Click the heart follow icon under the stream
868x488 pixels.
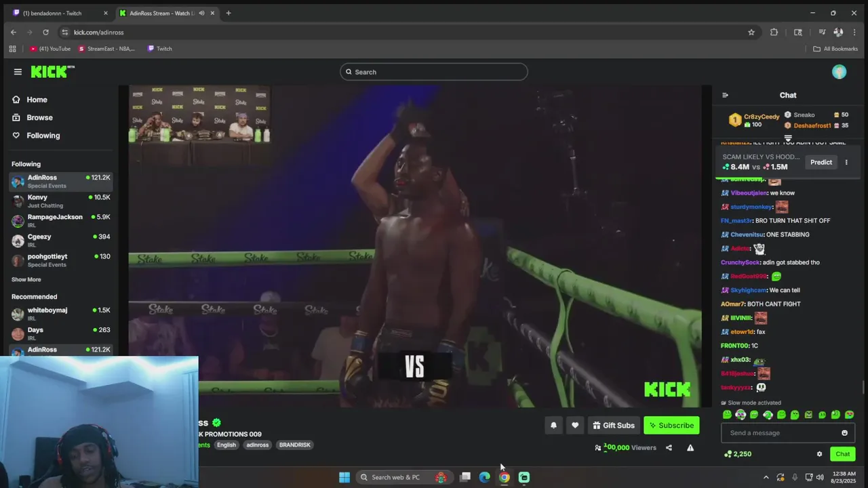tap(575, 426)
